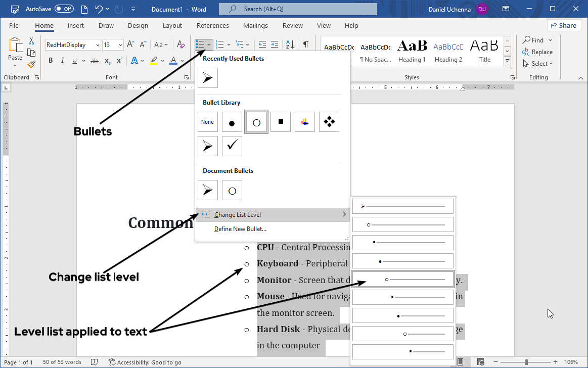
Task: Expand the font size dropdown
Action: click(x=120, y=45)
